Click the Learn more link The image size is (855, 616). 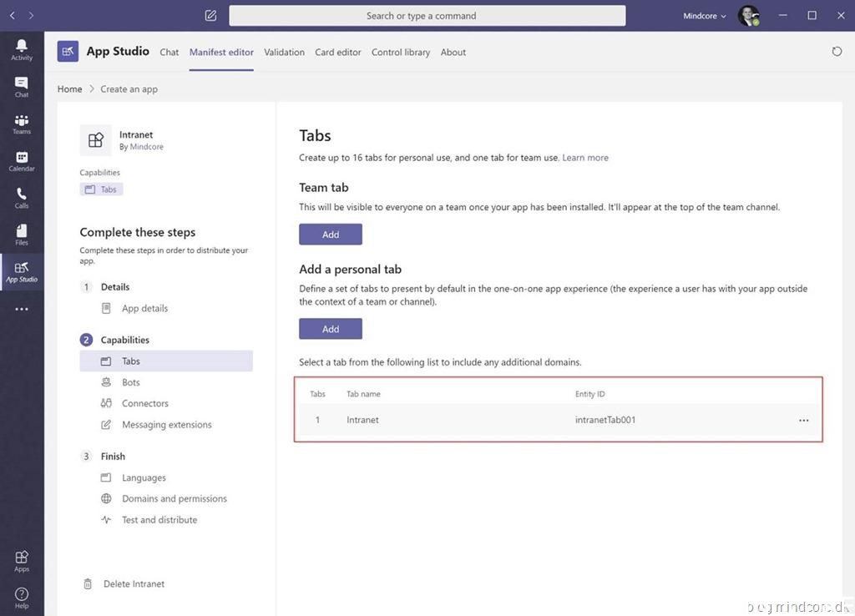(x=585, y=158)
